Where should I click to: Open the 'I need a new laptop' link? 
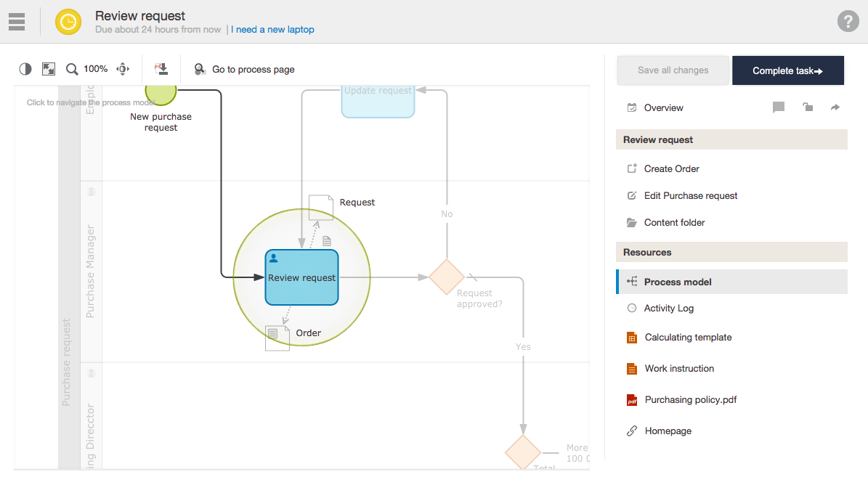[x=272, y=30]
